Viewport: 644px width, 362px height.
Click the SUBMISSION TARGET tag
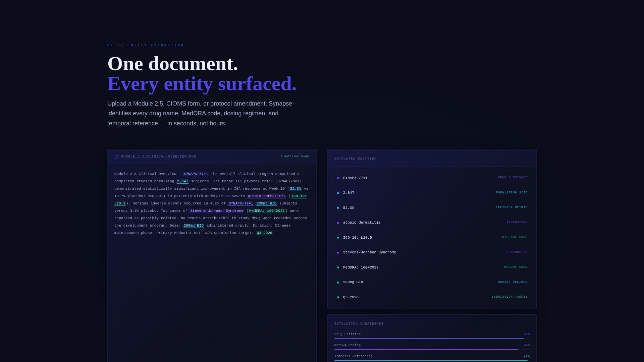[509, 297]
